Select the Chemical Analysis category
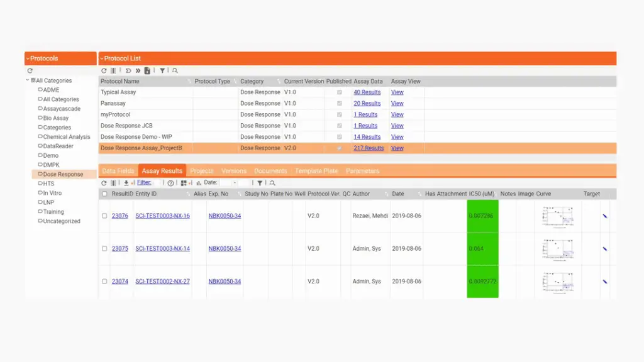644x362 pixels. pyautogui.click(x=64, y=136)
